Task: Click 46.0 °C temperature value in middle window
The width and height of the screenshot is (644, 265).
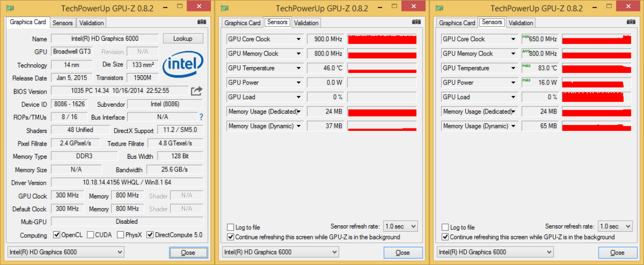Action: tap(326, 68)
